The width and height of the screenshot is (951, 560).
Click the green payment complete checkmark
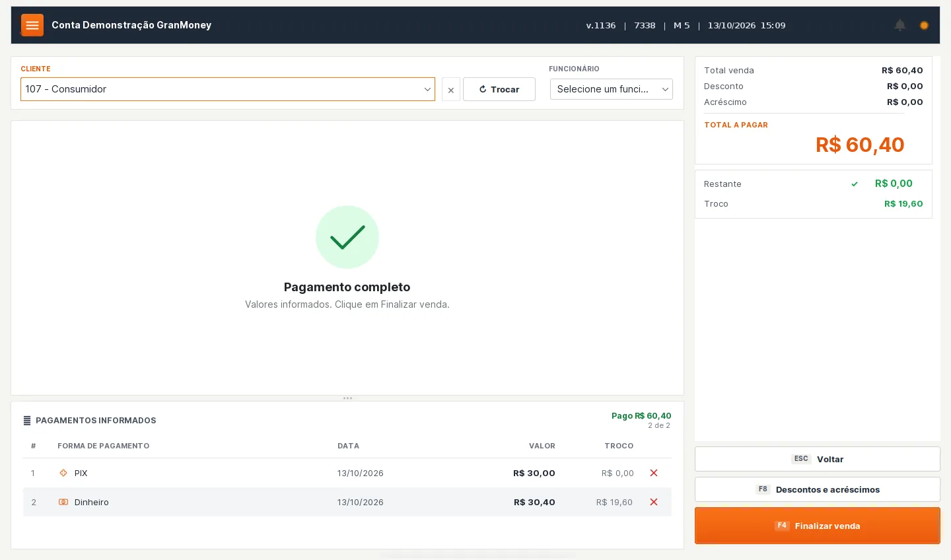pos(347,237)
